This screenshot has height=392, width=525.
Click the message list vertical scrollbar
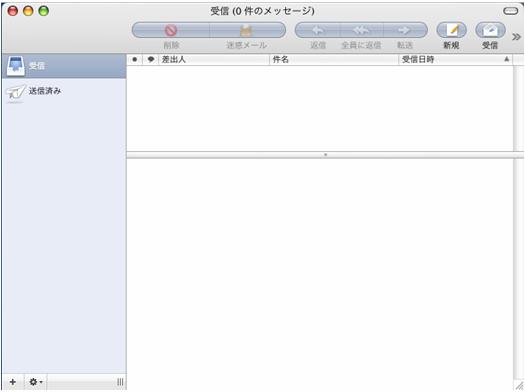click(518, 108)
